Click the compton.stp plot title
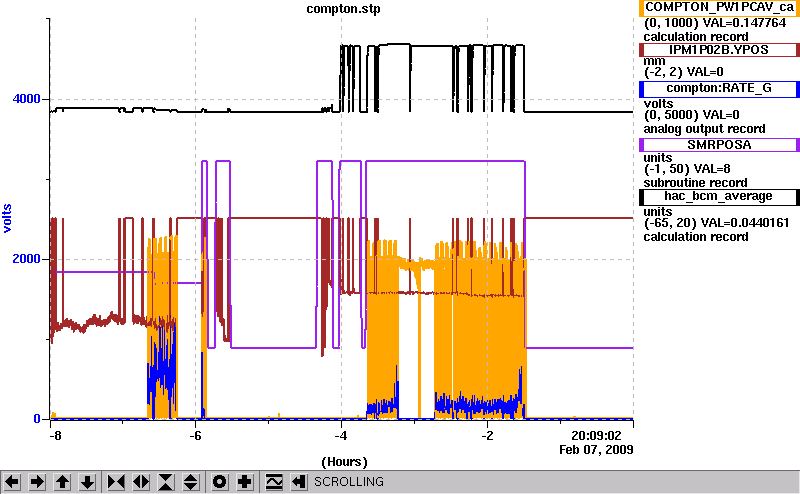The image size is (800, 494). pos(343,9)
